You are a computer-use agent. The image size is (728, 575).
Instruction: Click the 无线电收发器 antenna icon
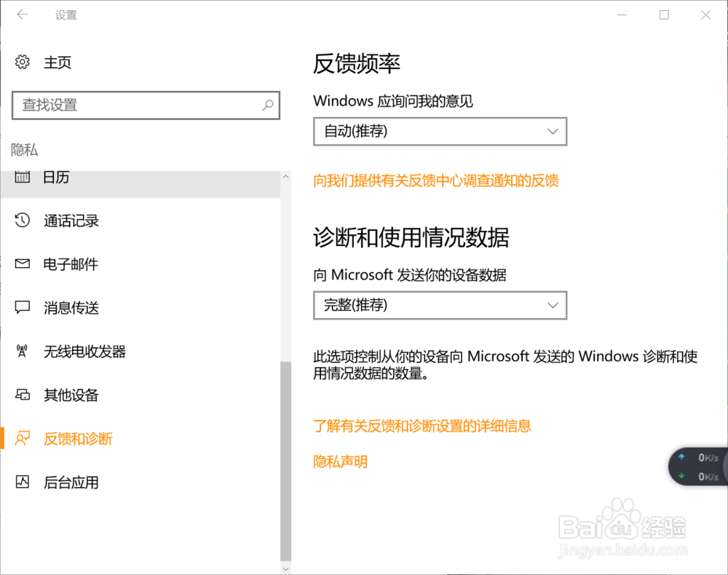tap(23, 351)
